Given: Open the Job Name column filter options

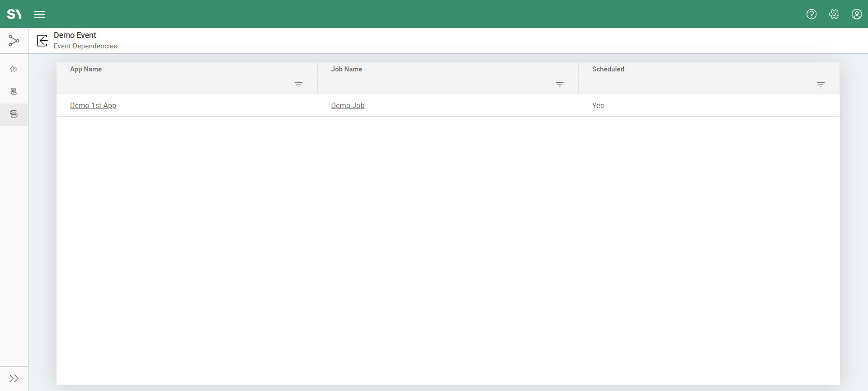Looking at the screenshot, I should coord(560,85).
